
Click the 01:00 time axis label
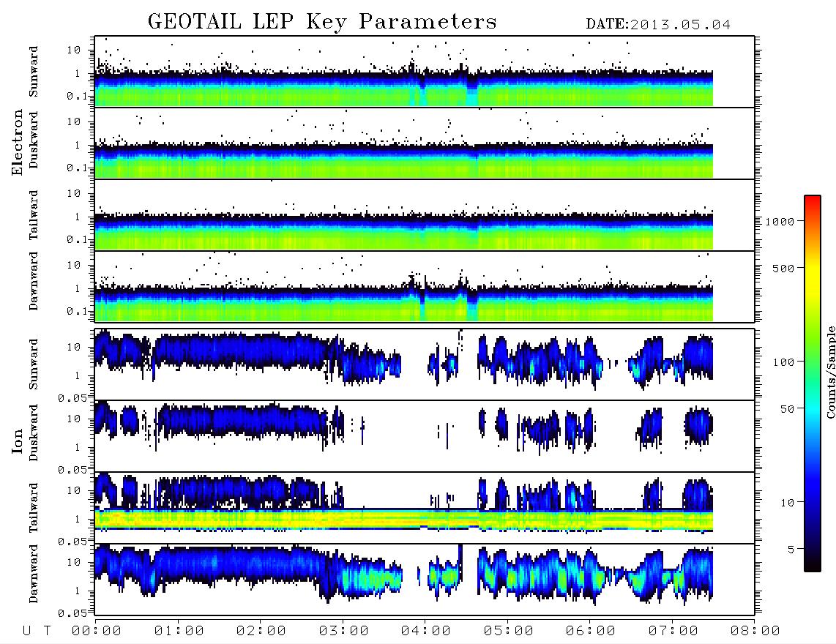(x=179, y=631)
